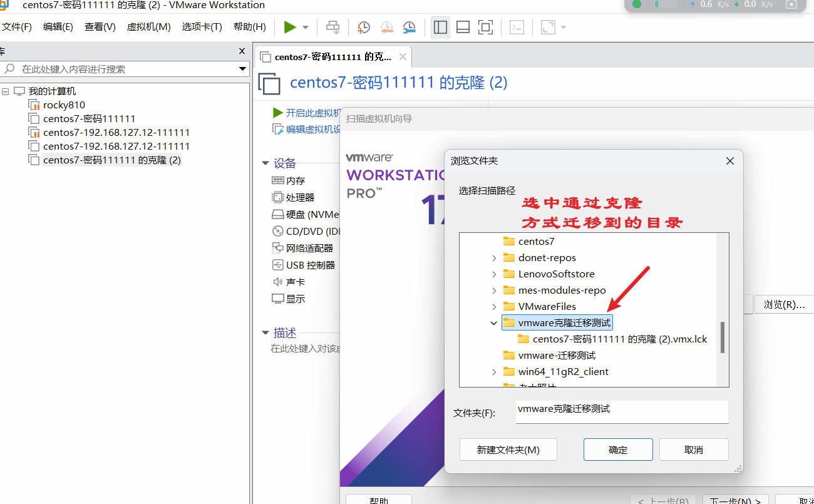This screenshot has width=814, height=504.
Task: Open the 选项卡(T) menu
Action: (x=202, y=27)
